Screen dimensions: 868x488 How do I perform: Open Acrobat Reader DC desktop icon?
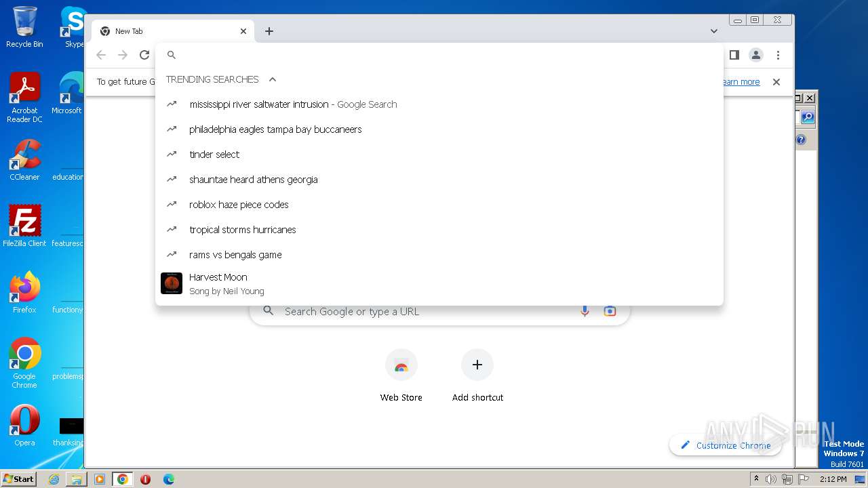coord(24,98)
